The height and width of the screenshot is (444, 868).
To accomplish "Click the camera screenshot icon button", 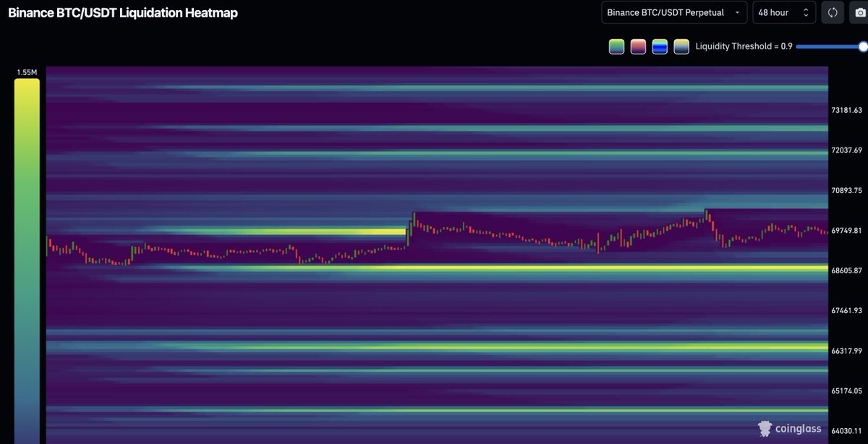I will (859, 12).
